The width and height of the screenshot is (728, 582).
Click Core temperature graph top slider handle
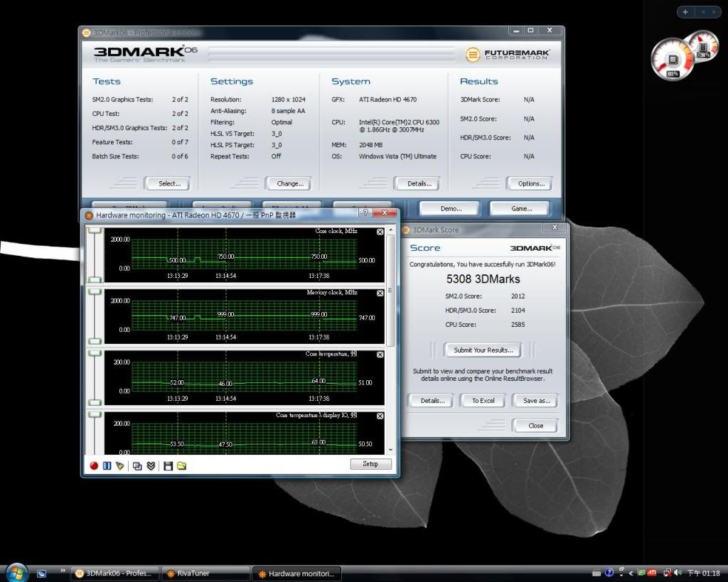(95, 353)
